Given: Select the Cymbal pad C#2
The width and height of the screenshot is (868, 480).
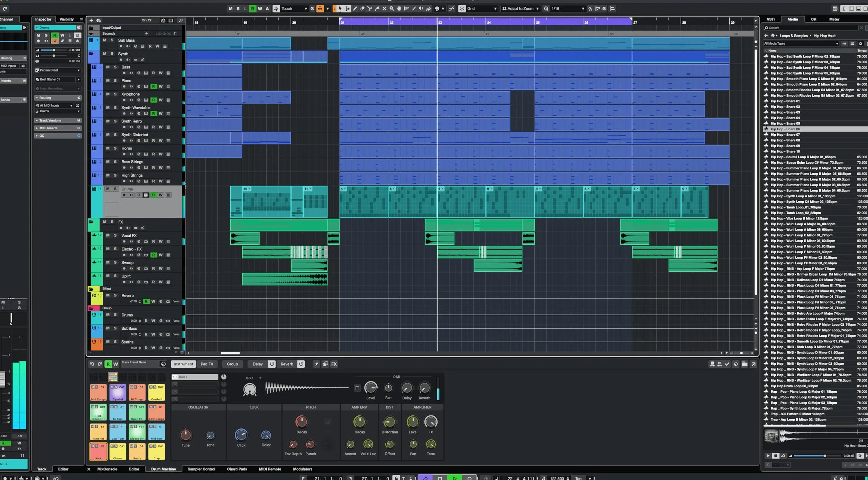Looking at the screenshot, I should [x=118, y=393].
